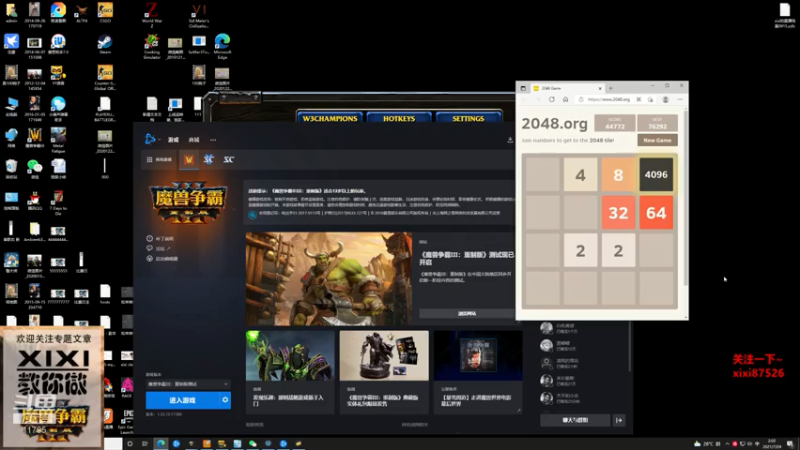The width and height of the screenshot is (800, 450).
Task: Click the W3CHAMPIONS tab
Action: click(330, 118)
